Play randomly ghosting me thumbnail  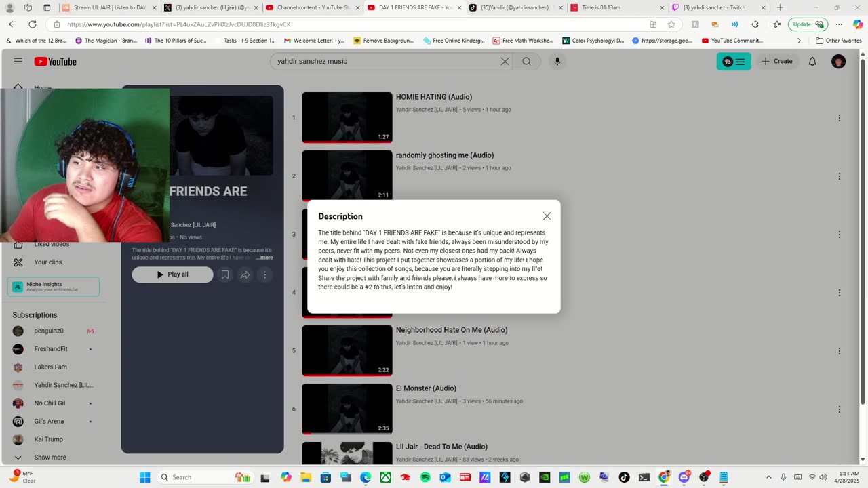(347, 176)
